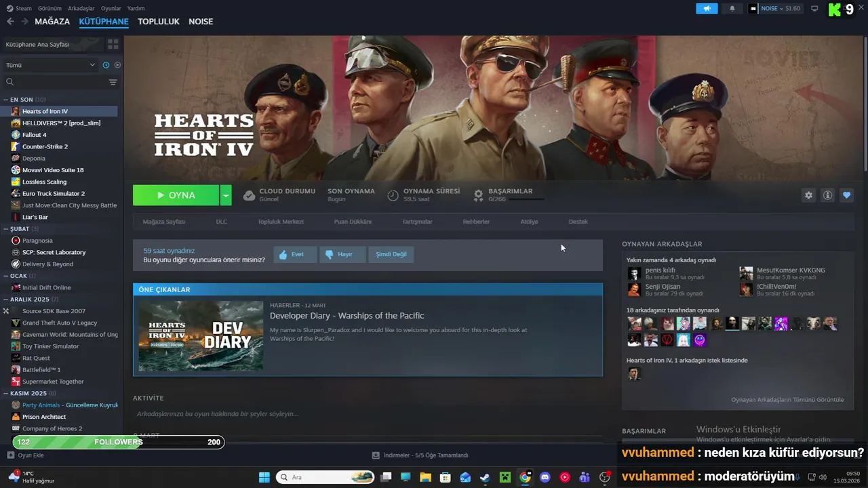
Task: Click the Evet thumbs-up button
Action: click(x=295, y=254)
